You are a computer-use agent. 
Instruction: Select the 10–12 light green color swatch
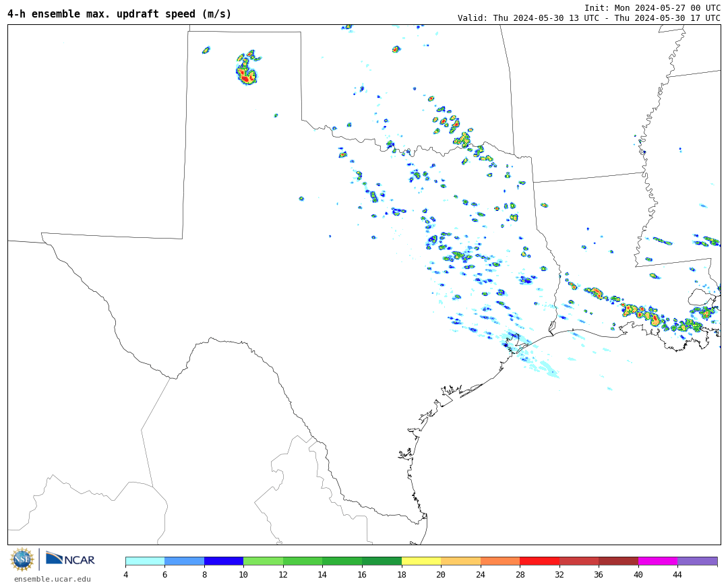tap(264, 561)
